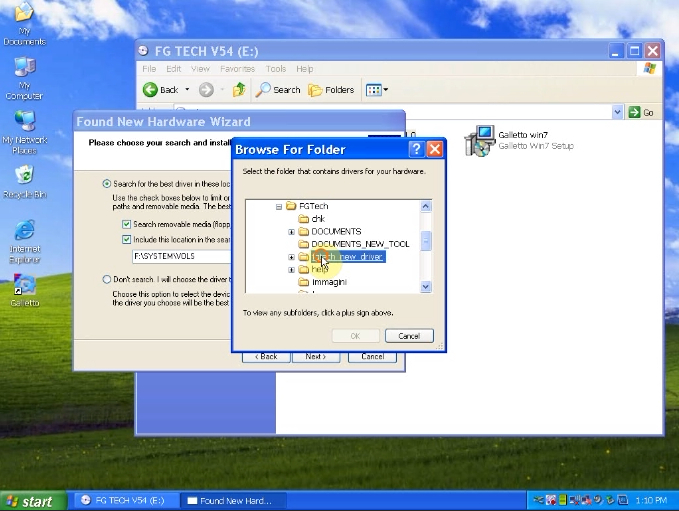Open the Edit menu in Explorer
The width and height of the screenshot is (679, 511).
174,69
